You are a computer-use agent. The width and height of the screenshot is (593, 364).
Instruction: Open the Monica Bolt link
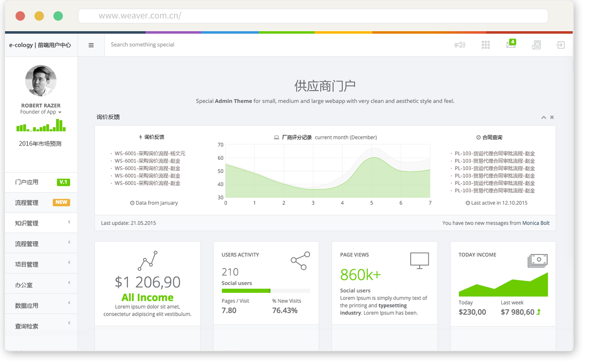536,223
